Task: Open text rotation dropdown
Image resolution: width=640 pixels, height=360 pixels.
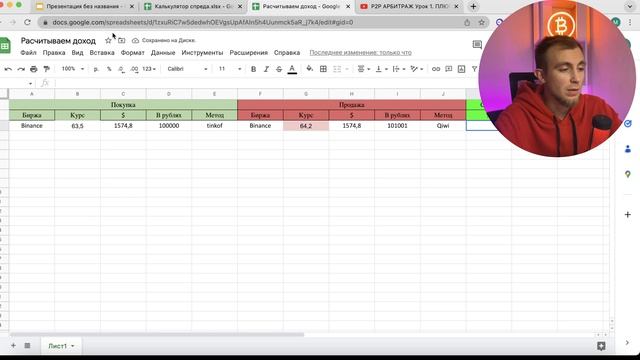Action: pos(416,69)
